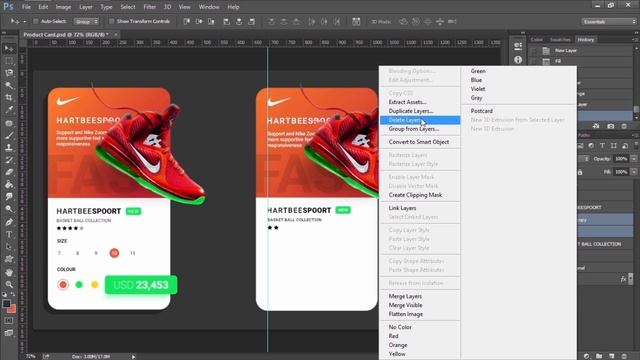Image resolution: width=640 pixels, height=360 pixels.
Task: Select the Pen tool
Action: pyautogui.click(x=9, y=222)
